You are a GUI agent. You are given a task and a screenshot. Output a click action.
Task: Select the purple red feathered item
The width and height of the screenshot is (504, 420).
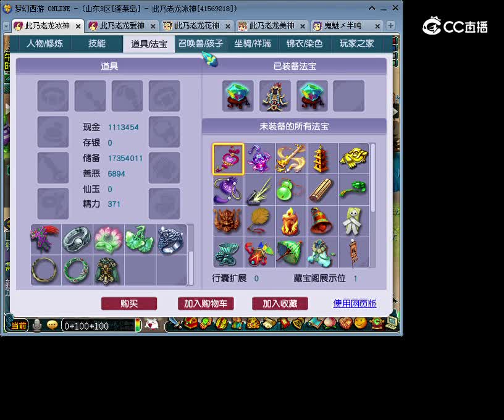click(x=46, y=240)
